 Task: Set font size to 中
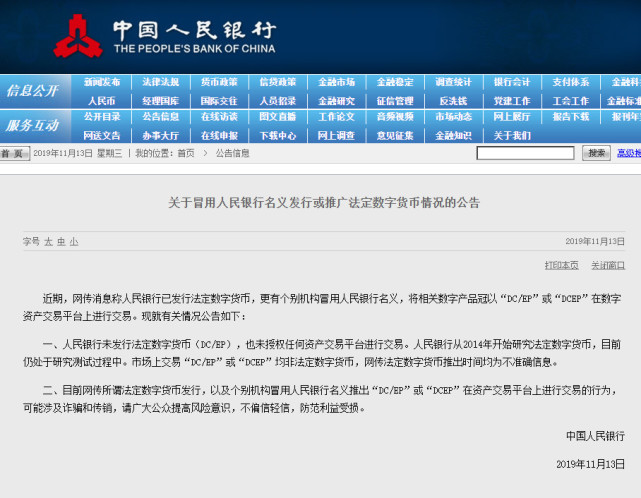pos(61,242)
